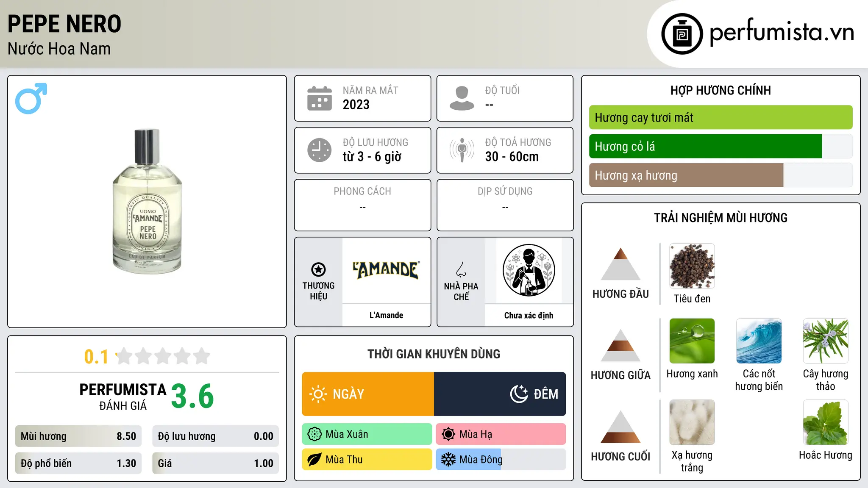Click the perfumista.vn site name
Screen dimensions: 868x488
782,32
